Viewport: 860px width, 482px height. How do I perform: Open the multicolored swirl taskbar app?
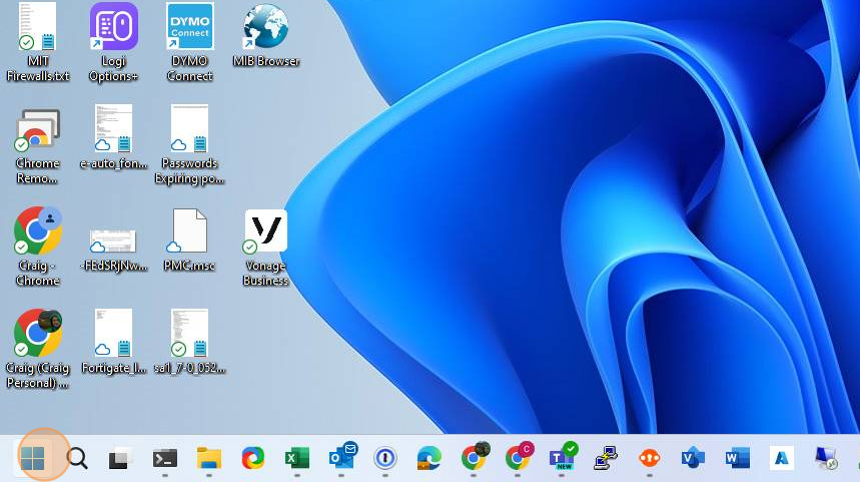click(x=253, y=458)
